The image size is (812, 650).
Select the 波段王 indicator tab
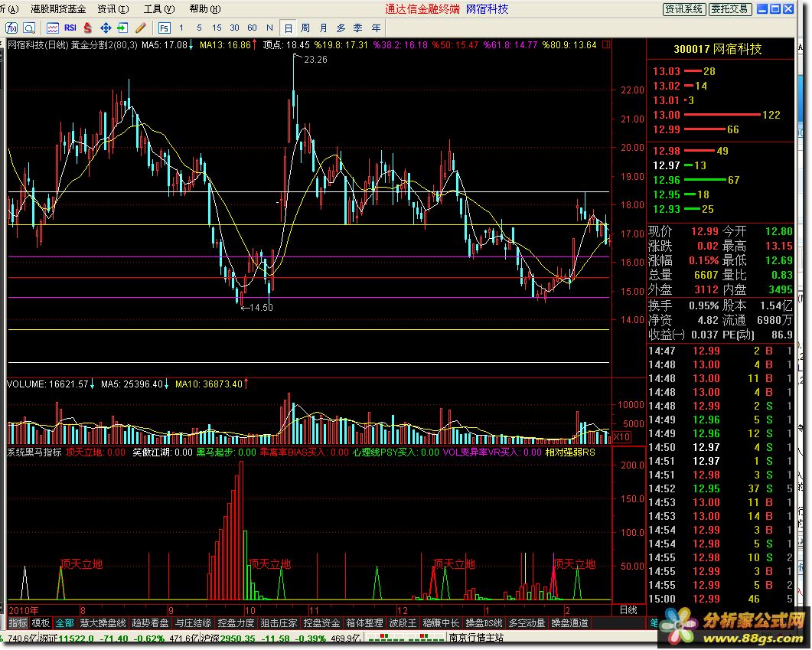[x=403, y=623]
